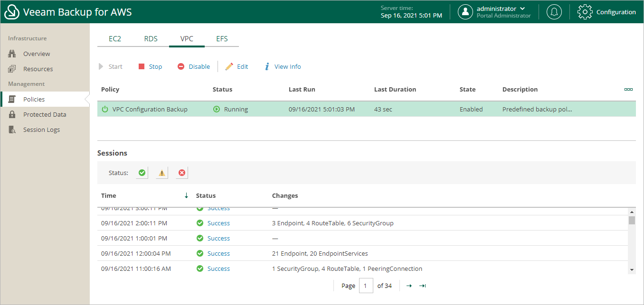Open the Success link for the 2:00:11 PM session
Image resolution: width=644 pixels, height=305 pixels.
click(x=218, y=223)
